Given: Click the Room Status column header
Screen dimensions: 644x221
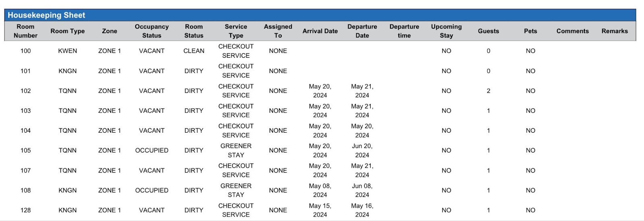Looking at the screenshot, I should [x=194, y=31].
